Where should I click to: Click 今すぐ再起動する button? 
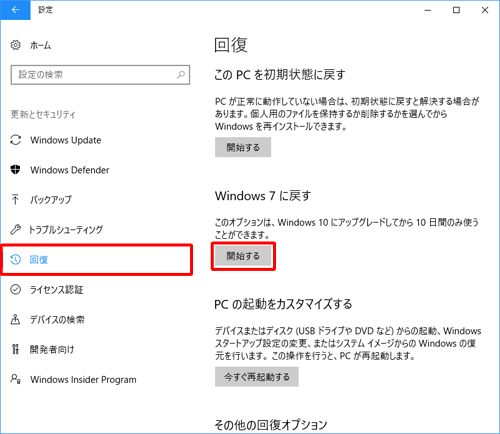coord(257,377)
